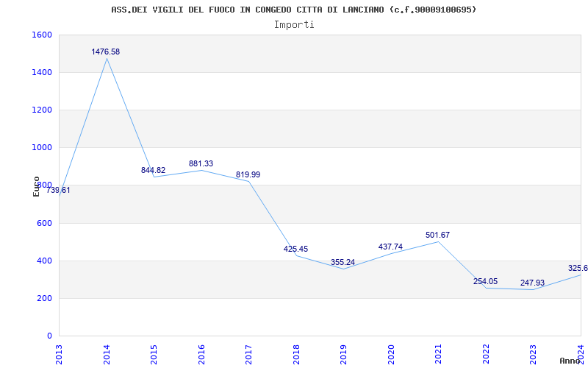
Task: Click the 254.05 data label
Action: point(485,281)
